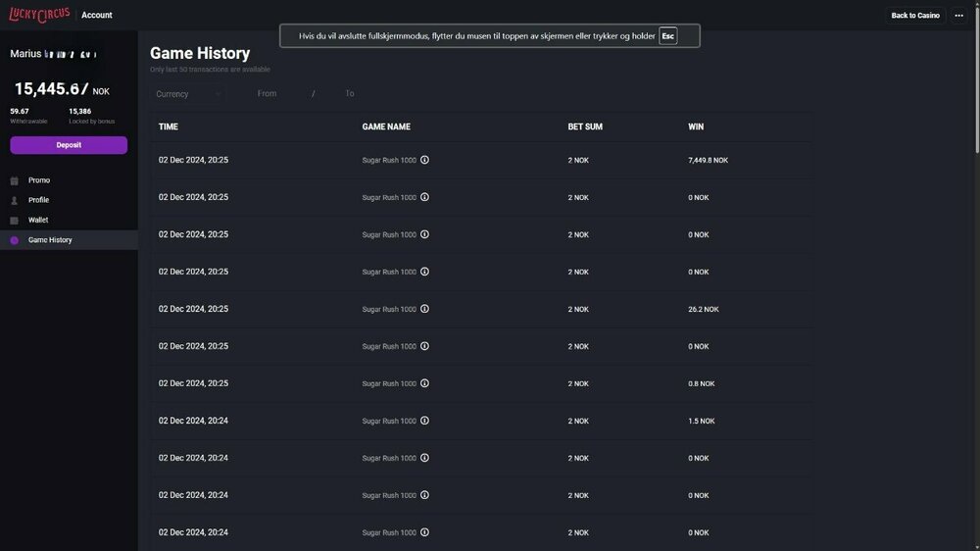Viewport: 980px width, 551px height.
Task: Click the WIN column header
Action: (696, 126)
